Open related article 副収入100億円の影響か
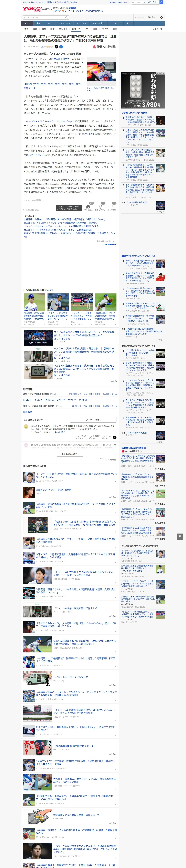This screenshot has height=868, width=186. [x=69, y=235]
